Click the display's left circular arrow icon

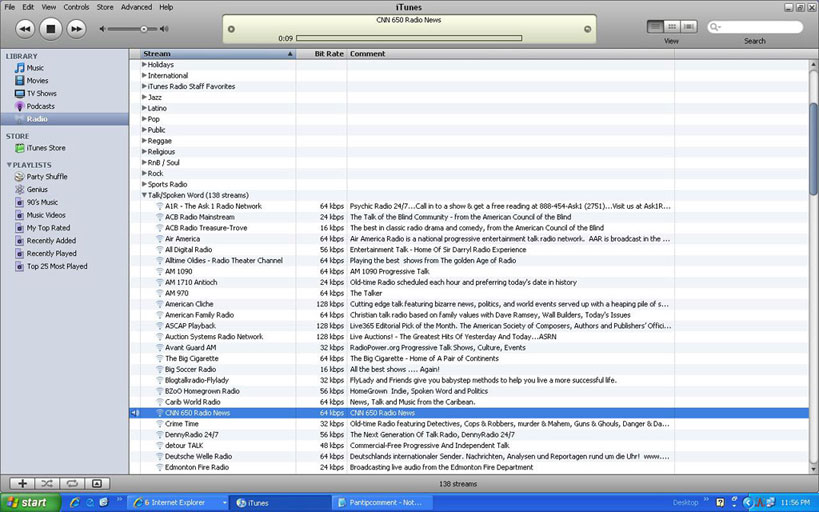pyautogui.click(x=231, y=29)
